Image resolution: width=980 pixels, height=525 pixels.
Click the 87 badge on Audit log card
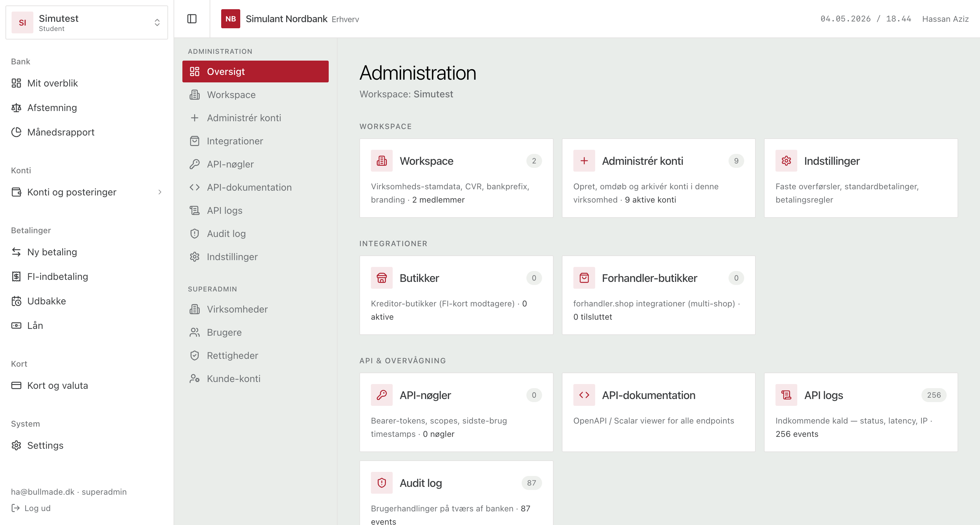(x=532, y=483)
